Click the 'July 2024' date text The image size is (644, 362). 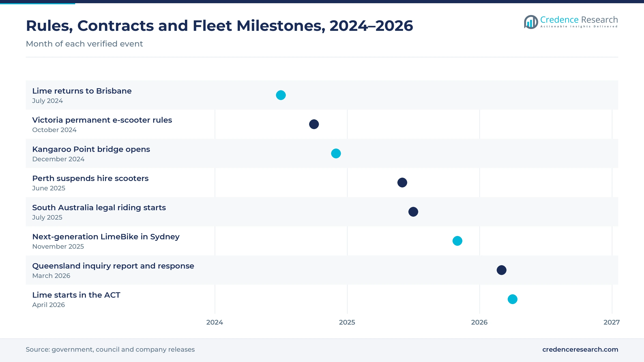47,101
